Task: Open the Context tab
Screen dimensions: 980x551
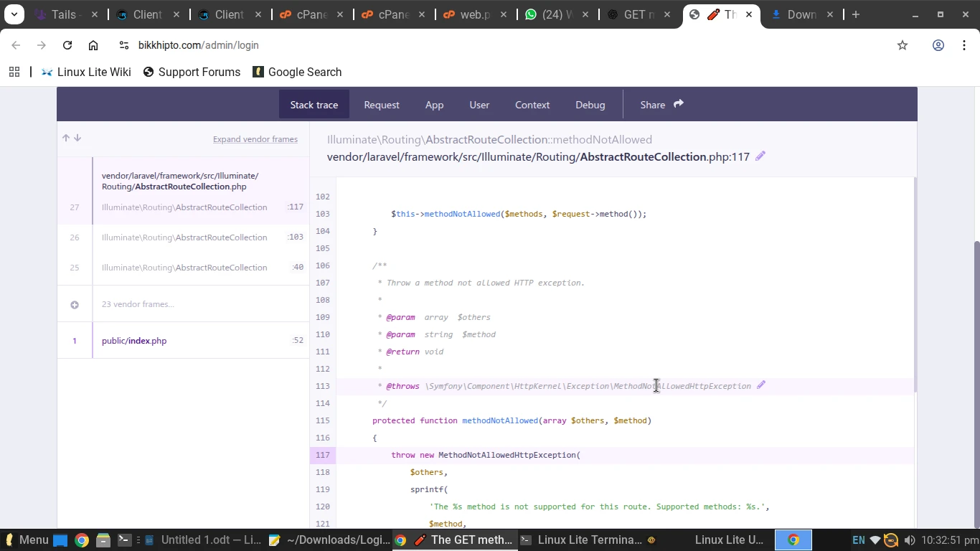Action: (532, 105)
